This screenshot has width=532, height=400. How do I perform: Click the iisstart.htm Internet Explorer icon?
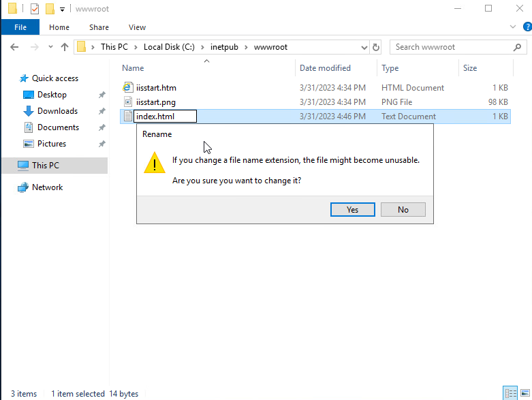[x=127, y=87]
